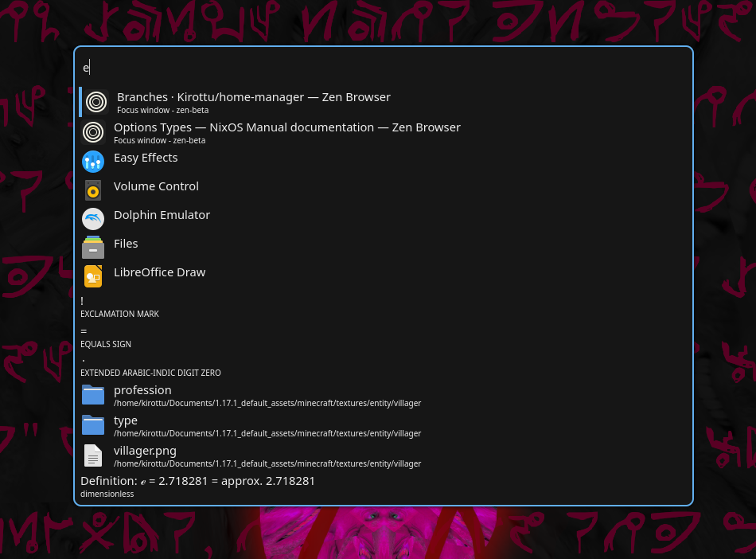Click the document icon beside villager.png

pos(93,455)
